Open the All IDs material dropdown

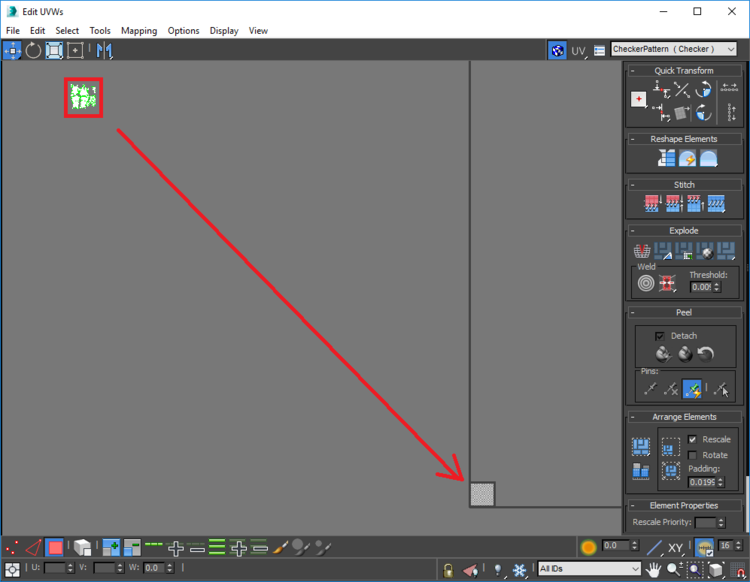point(589,569)
